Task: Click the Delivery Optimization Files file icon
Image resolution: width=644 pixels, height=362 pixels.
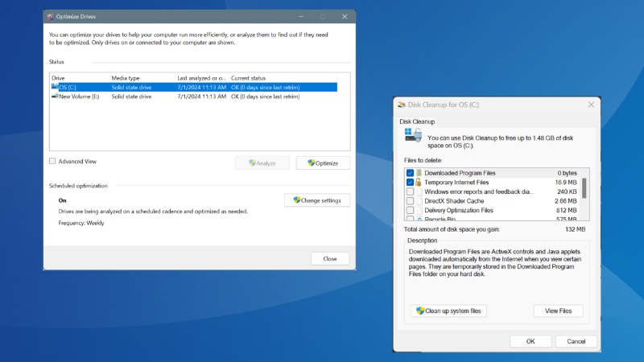Action: coord(419,210)
